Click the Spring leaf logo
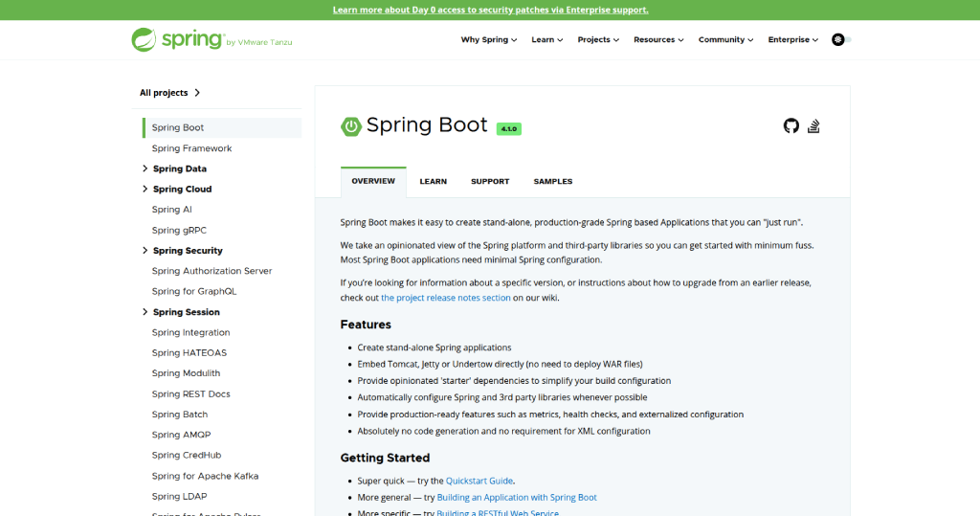This screenshot has width=980, height=516. pos(144,39)
